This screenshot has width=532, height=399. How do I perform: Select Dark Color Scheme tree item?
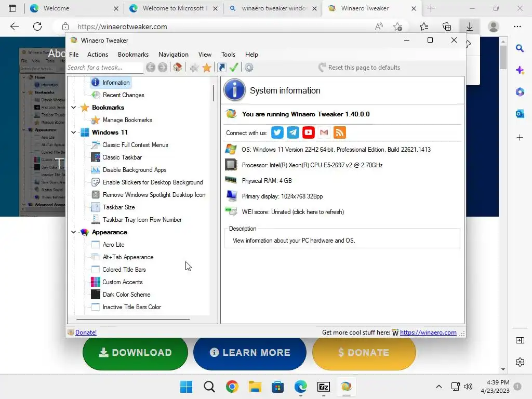126,295
